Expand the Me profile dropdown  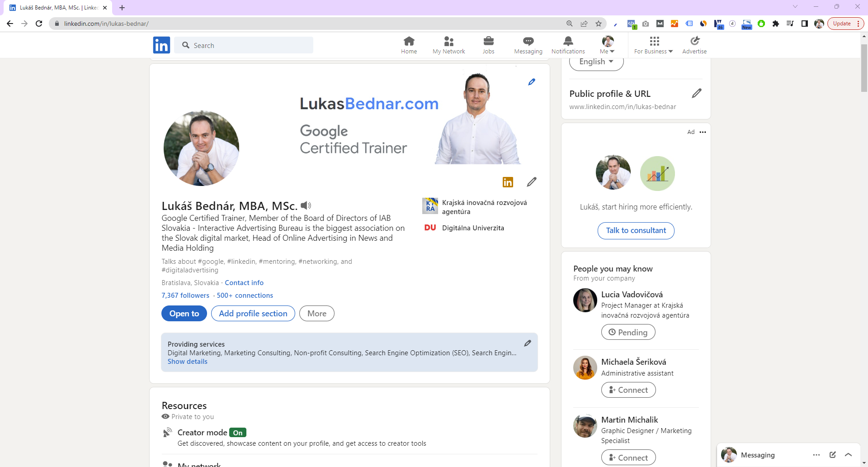click(x=608, y=45)
